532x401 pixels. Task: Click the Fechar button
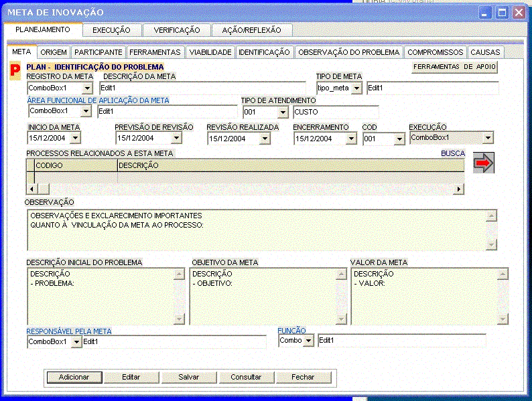pos(303,378)
